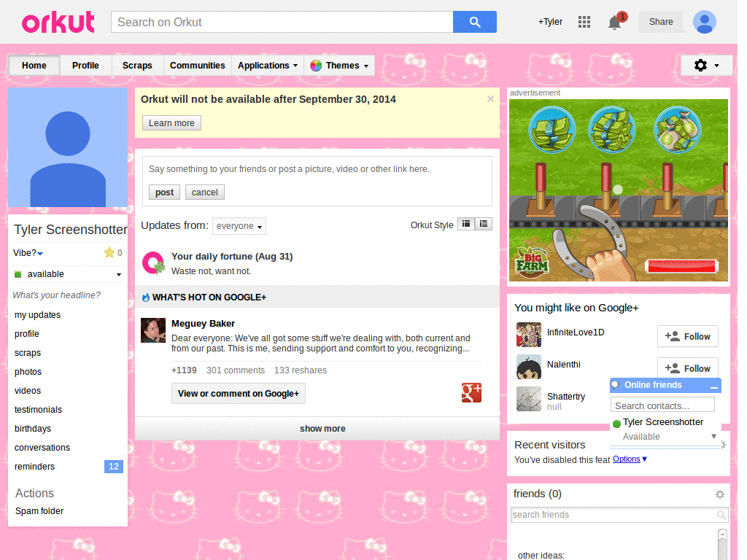Click the What's Hot flame icon
This screenshot has width=747, height=560.
coord(146,297)
